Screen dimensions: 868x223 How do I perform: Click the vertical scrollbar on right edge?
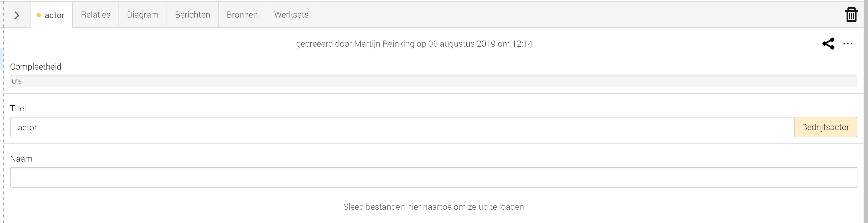tap(866, 111)
